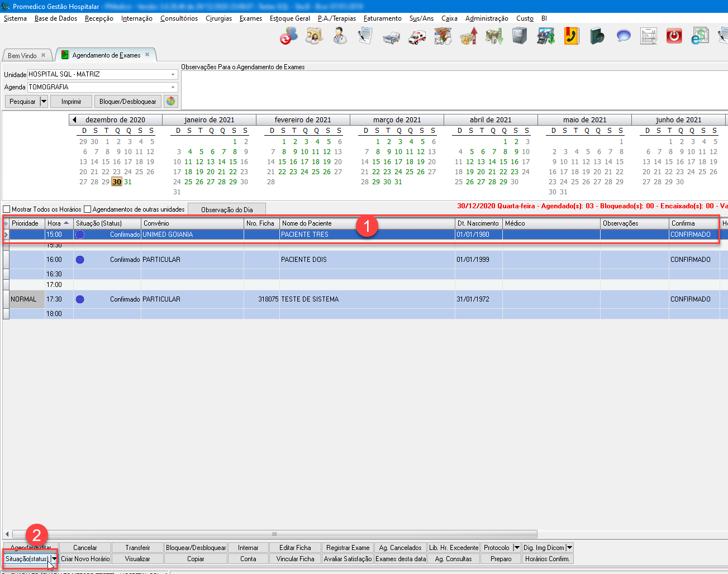728x574 pixels.
Task: Switch to the Bem Vindo tab
Action: pyautogui.click(x=22, y=55)
